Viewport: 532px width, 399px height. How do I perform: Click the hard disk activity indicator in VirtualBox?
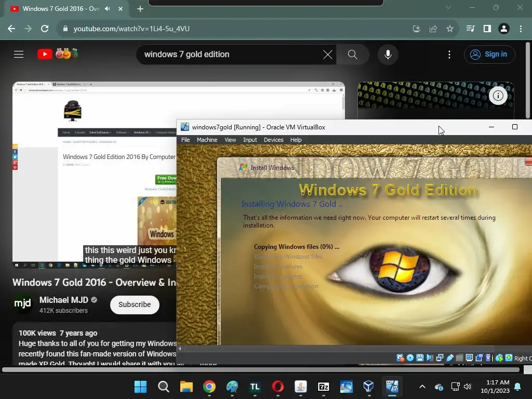(401, 357)
